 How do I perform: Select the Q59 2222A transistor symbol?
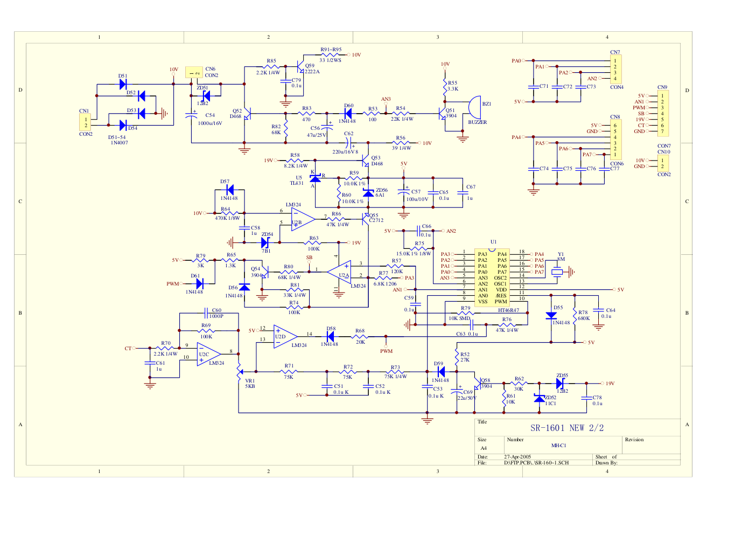(300, 67)
